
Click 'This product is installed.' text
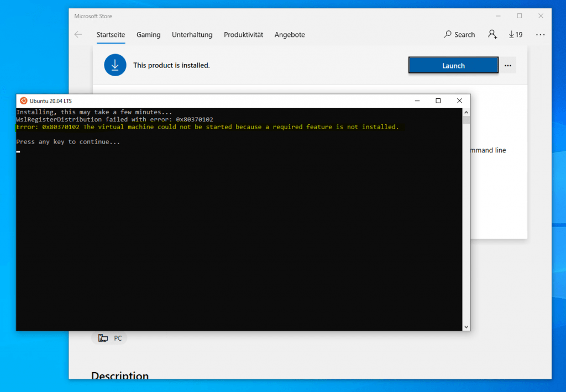click(x=171, y=65)
